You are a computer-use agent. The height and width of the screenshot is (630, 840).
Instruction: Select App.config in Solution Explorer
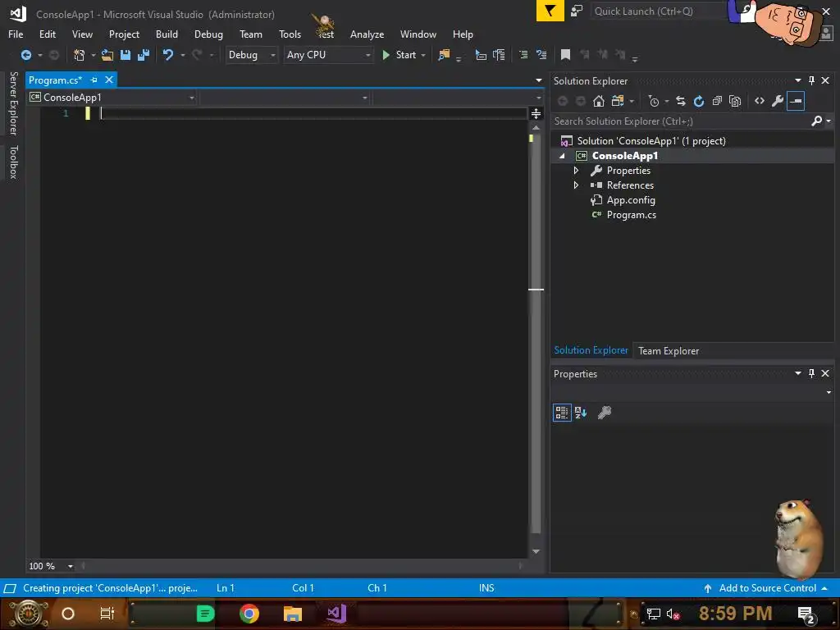tap(631, 200)
